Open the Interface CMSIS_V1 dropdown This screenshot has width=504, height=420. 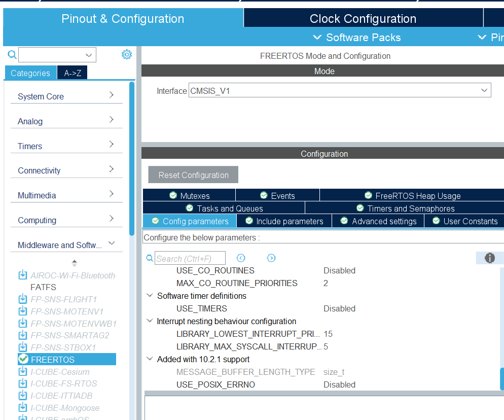(x=484, y=90)
